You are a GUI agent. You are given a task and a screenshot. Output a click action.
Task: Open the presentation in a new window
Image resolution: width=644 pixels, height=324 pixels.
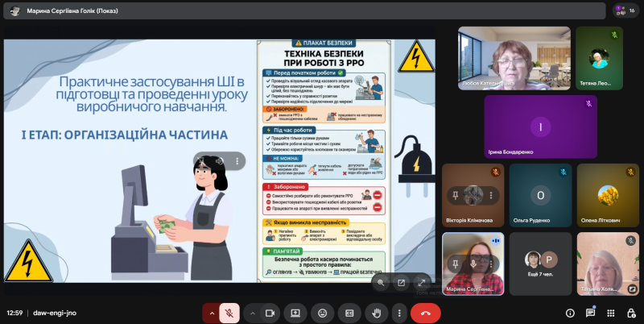coord(401,282)
